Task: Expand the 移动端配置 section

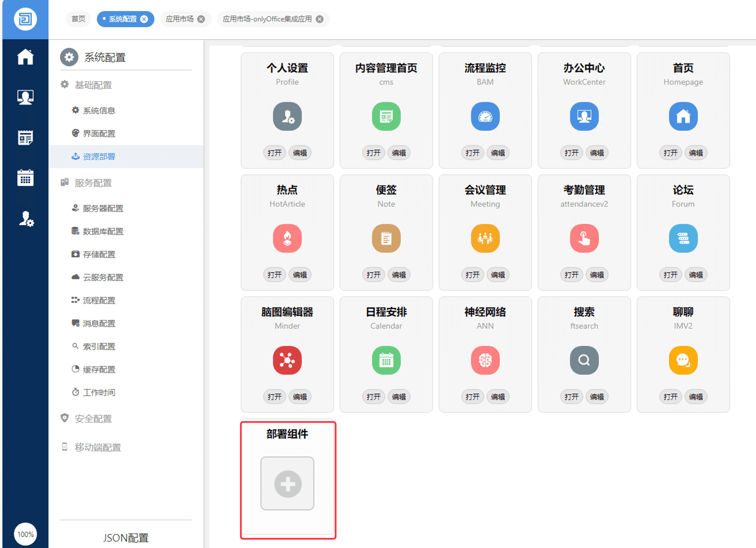Action: tap(97, 447)
